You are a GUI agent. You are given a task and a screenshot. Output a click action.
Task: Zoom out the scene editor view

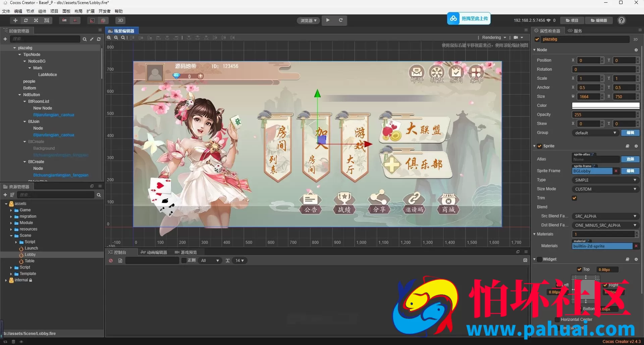click(x=116, y=38)
